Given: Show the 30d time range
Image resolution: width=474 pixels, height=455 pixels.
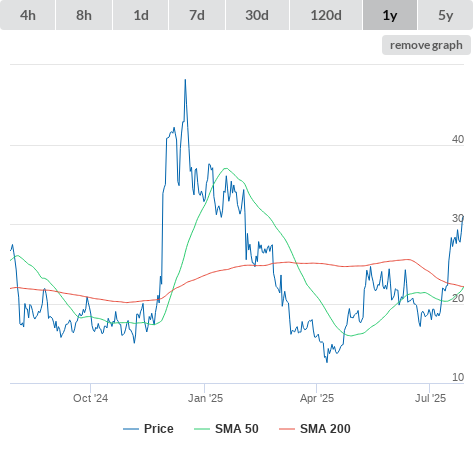Looking at the screenshot, I should (x=257, y=15).
